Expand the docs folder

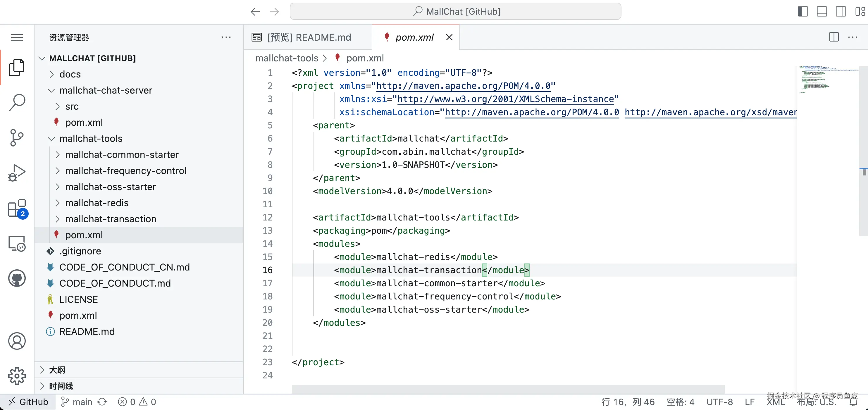pos(70,74)
